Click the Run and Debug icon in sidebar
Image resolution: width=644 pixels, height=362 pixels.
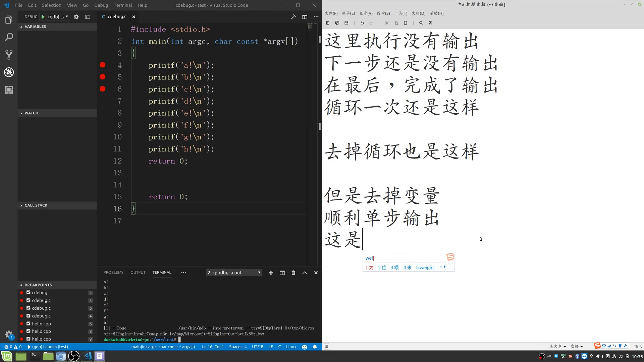[x=9, y=72]
